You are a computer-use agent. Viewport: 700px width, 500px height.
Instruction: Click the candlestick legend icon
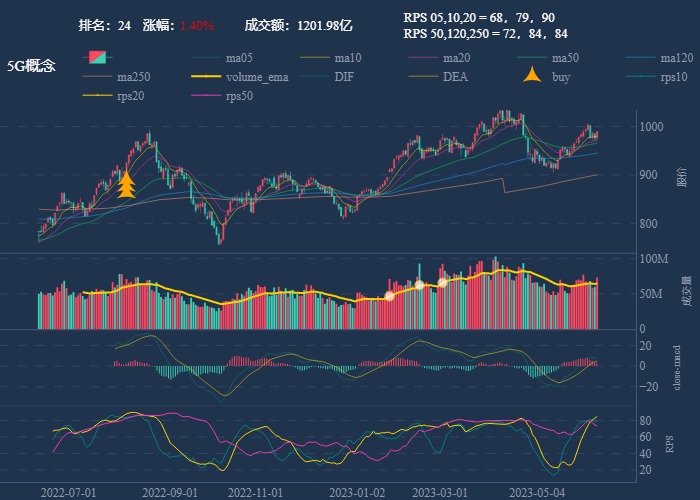pos(97,58)
